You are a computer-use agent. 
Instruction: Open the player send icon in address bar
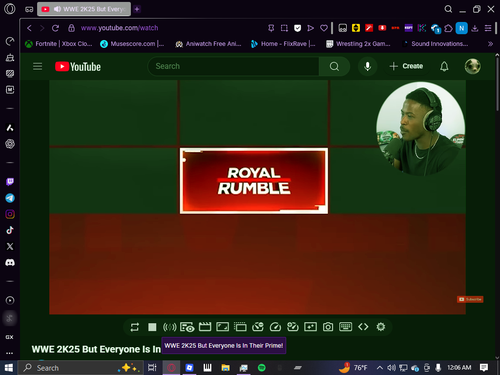(311, 28)
